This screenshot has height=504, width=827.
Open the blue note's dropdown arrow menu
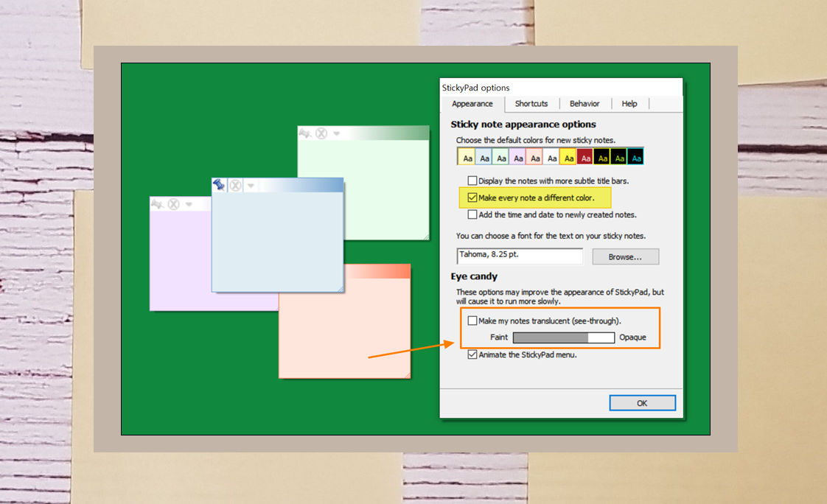point(251,186)
